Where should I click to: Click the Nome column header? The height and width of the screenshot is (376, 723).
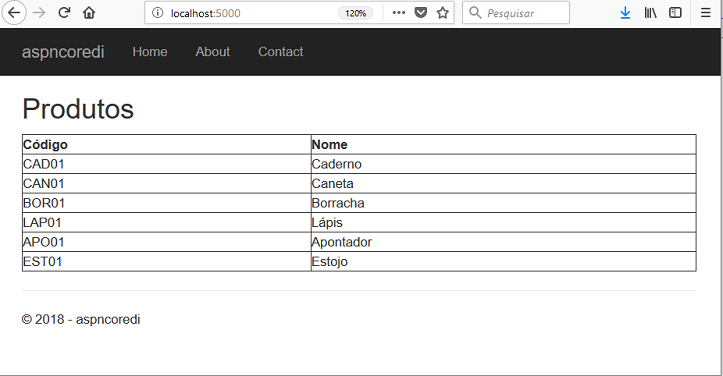(x=504, y=144)
